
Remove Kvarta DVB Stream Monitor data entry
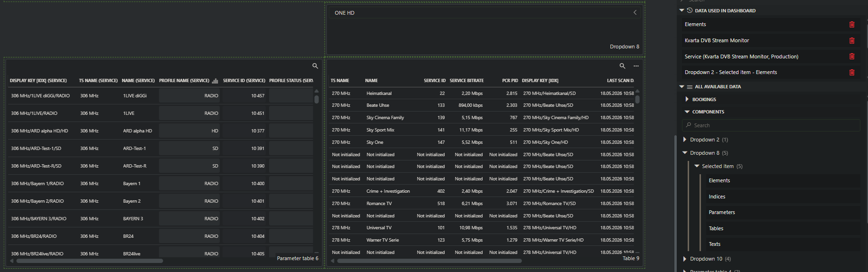coord(851,40)
